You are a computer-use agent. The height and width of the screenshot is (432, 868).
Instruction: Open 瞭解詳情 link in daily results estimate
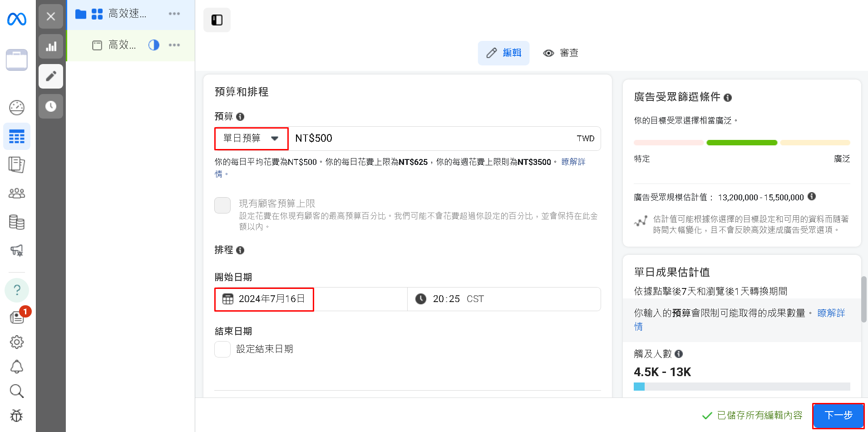pos(831,313)
